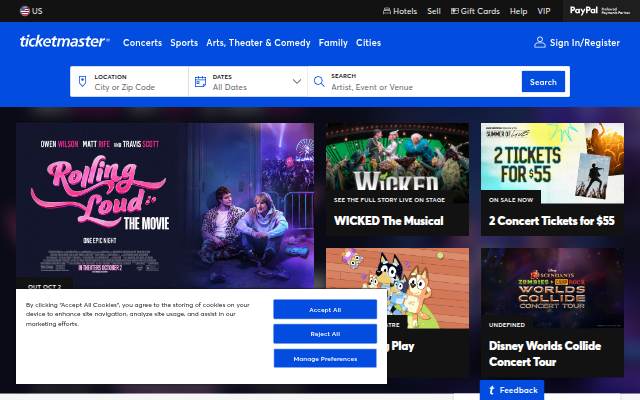640x400 pixels.
Task: Accept all cookies
Action: point(325,310)
